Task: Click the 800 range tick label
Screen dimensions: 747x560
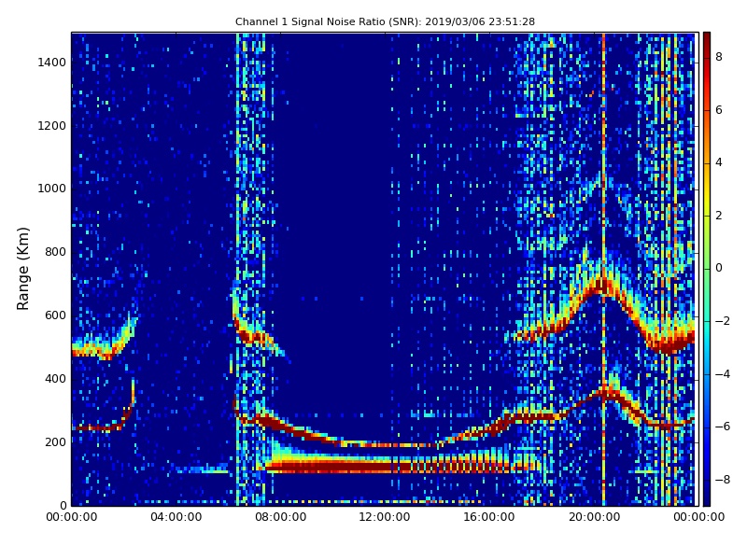Action: point(55,252)
